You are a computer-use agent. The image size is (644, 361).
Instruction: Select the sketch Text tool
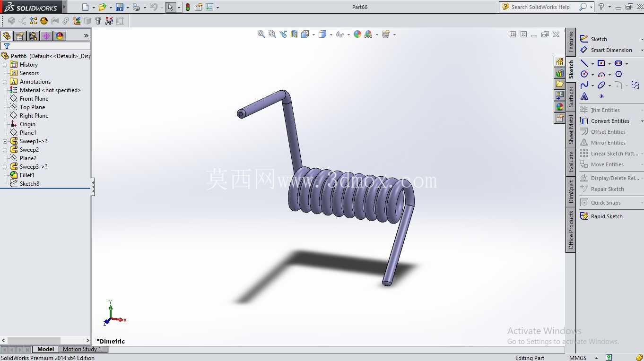tap(584, 96)
